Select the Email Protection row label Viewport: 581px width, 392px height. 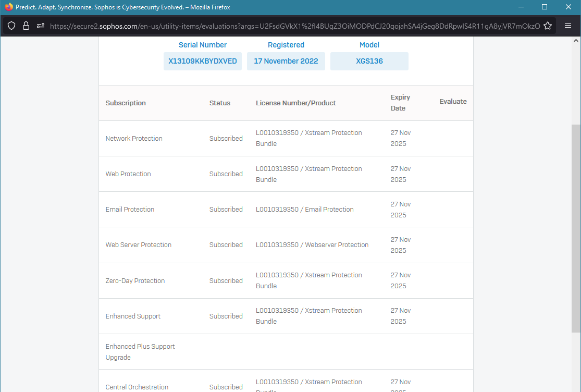point(130,210)
